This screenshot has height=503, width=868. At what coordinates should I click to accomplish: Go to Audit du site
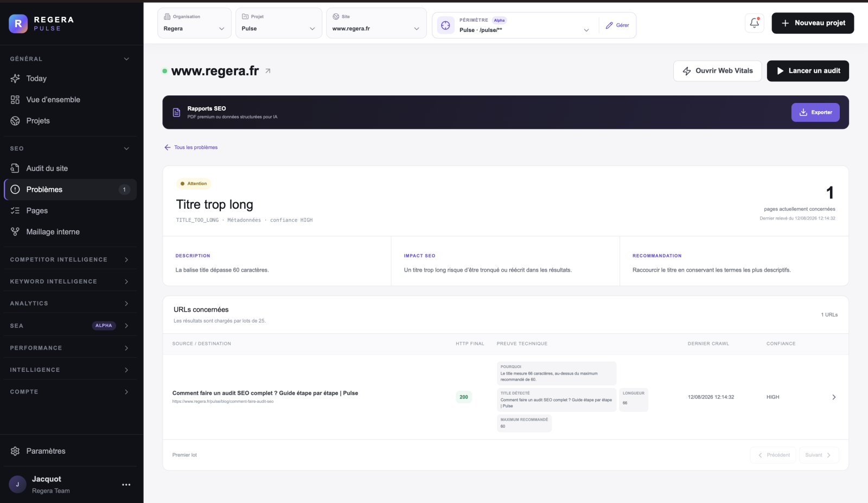[70, 169]
